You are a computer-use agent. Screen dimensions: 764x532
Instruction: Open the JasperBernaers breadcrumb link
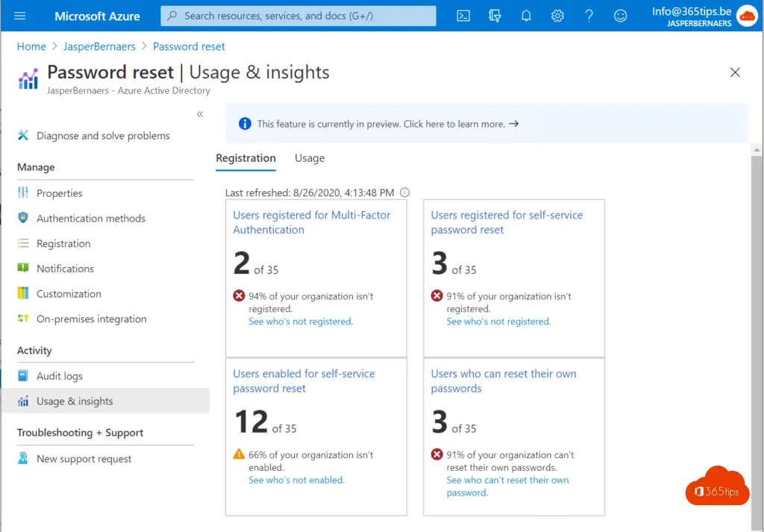click(x=99, y=46)
